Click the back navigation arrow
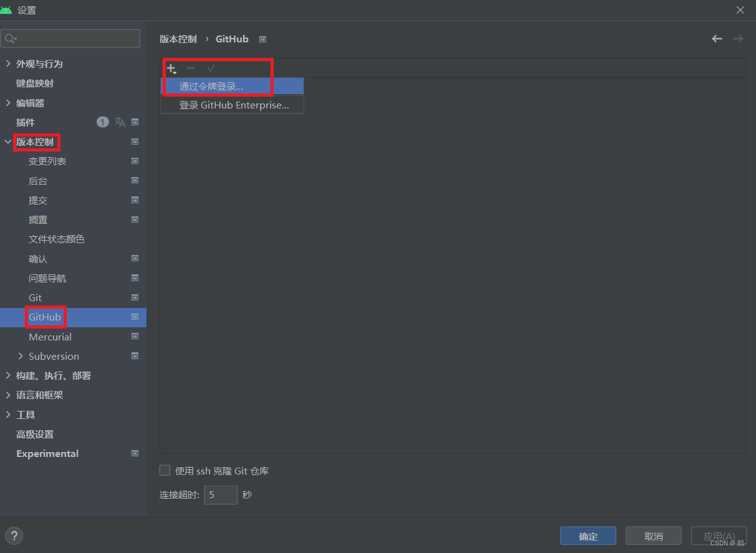 coord(717,39)
